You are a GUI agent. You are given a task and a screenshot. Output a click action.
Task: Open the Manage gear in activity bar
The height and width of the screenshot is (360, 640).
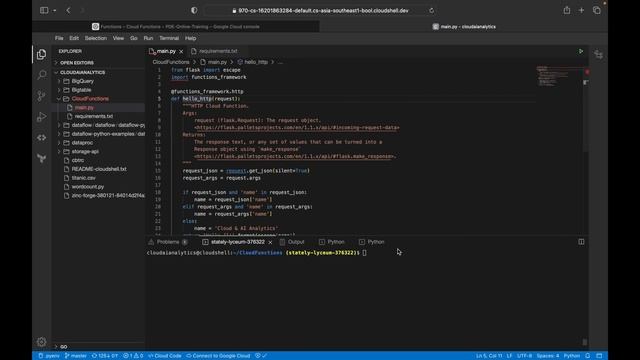pos(42,342)
